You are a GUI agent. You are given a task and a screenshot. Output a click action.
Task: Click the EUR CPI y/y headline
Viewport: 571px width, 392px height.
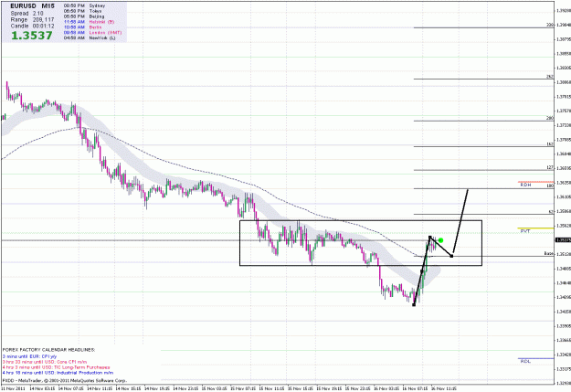(29, 356)
